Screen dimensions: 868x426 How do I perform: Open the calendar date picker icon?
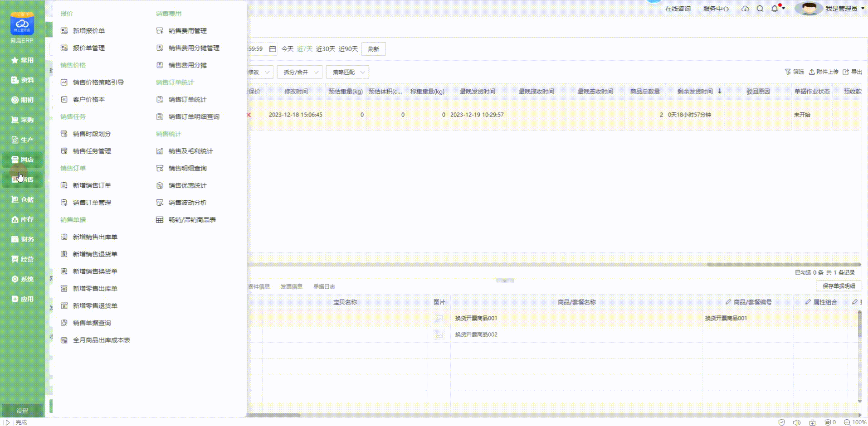pos(273,49)
